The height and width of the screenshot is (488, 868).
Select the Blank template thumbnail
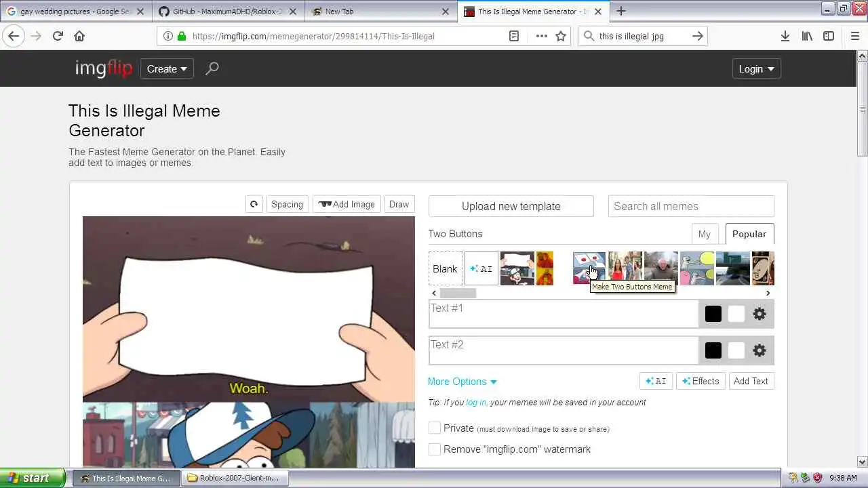click(x=445, y=268)
